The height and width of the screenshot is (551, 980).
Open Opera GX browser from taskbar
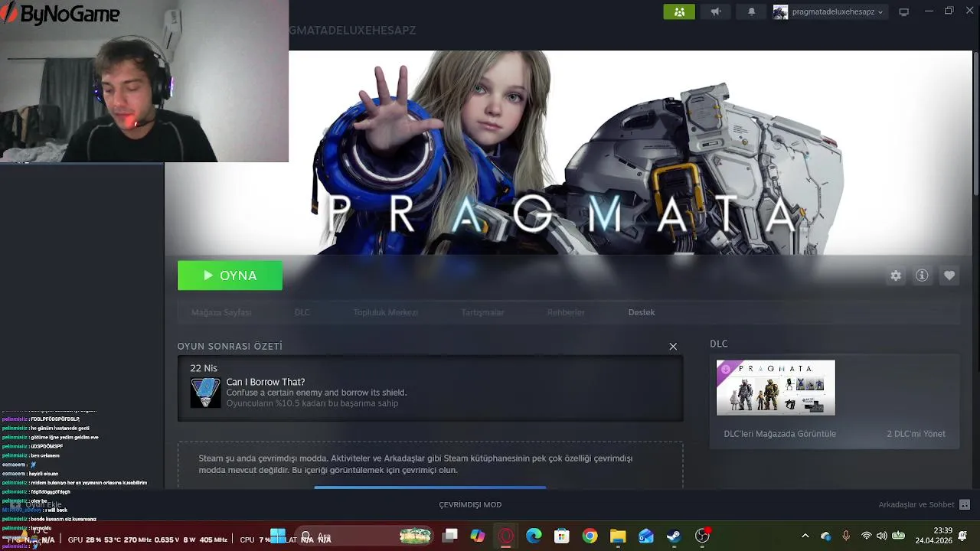pos(506,536)
